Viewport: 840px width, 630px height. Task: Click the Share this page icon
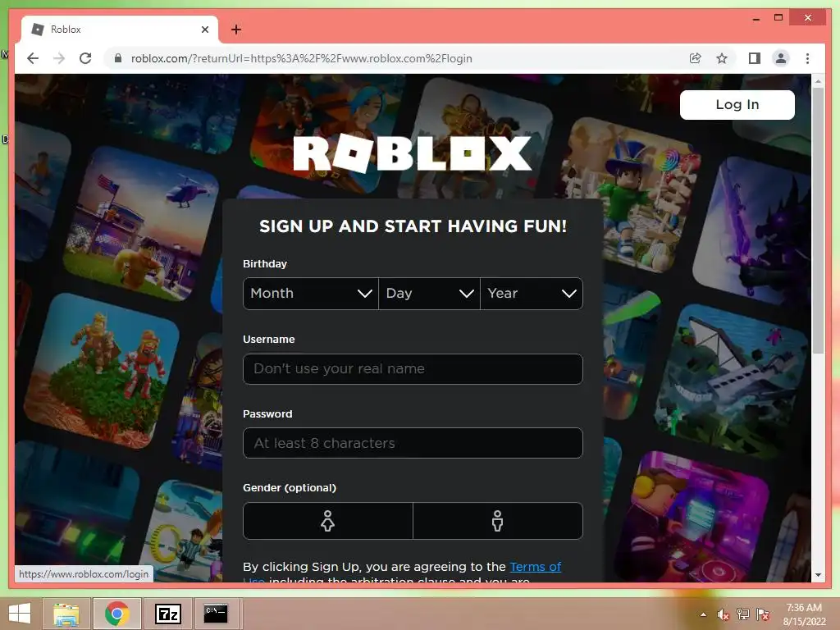[695, 58]
